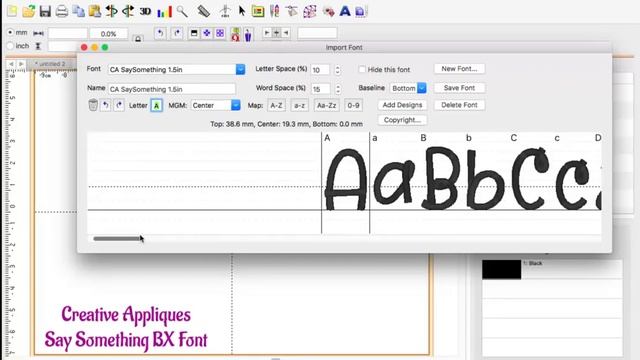Open the MGM Center dropdown

tap(216, 105)
